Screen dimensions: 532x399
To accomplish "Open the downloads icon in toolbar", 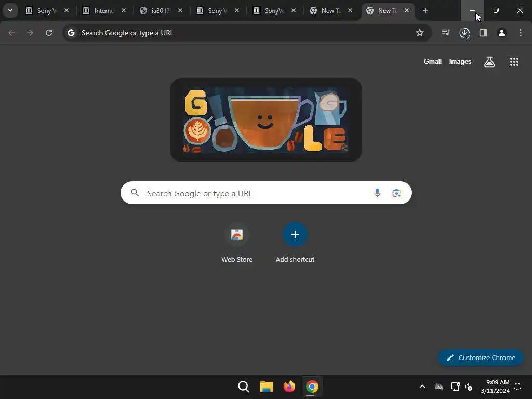I will pyautogui.click(x=464, y=33).
